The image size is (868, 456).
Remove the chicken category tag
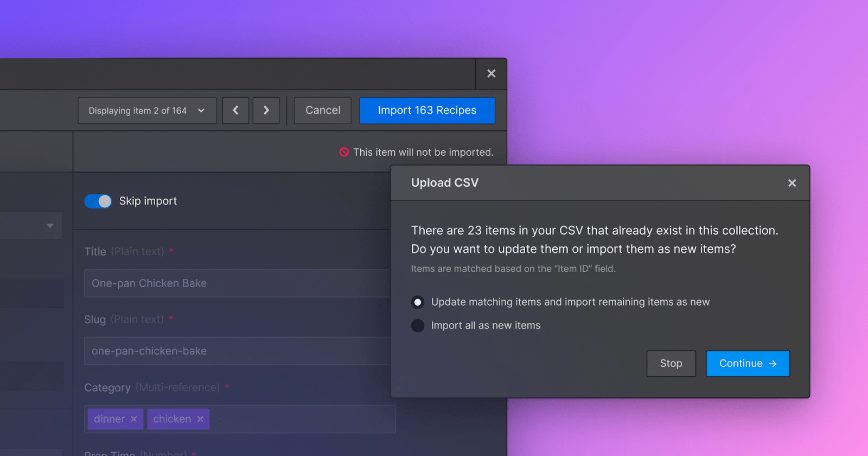200,419
